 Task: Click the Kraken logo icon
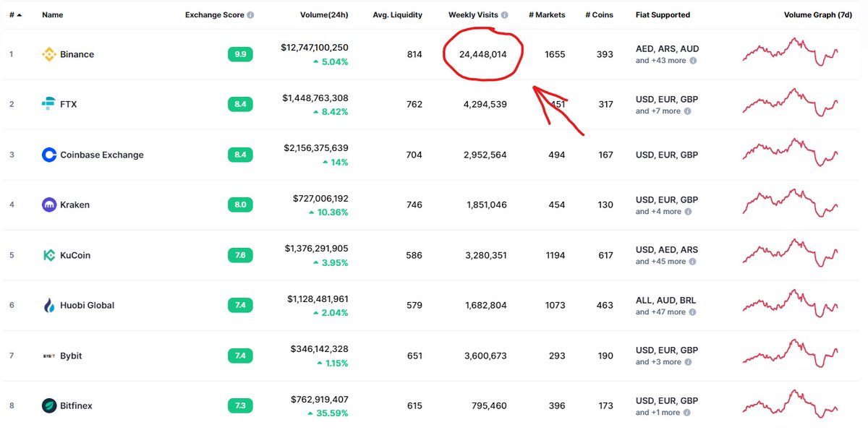click(49, 205)
